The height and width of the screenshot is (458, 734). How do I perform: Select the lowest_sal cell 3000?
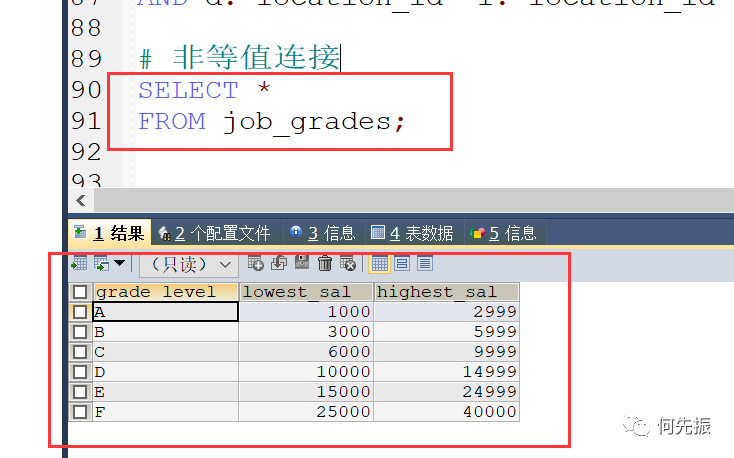click(x=306, y=332)
